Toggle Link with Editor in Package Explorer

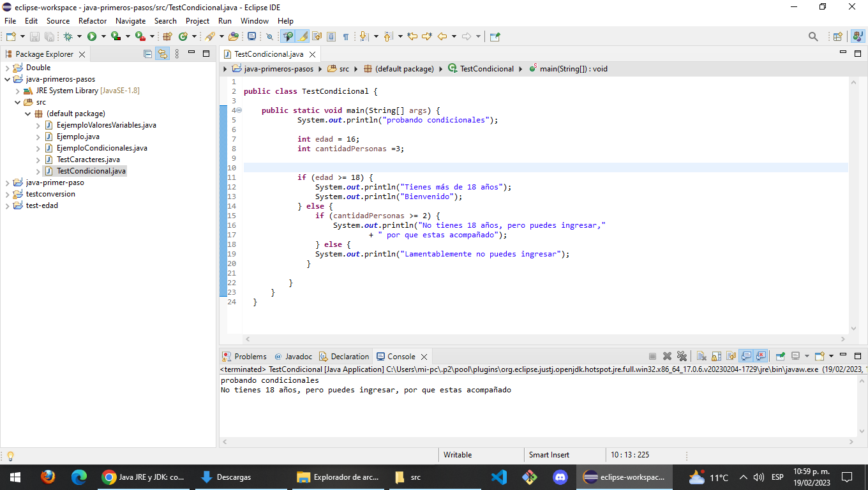coord(162,54)
